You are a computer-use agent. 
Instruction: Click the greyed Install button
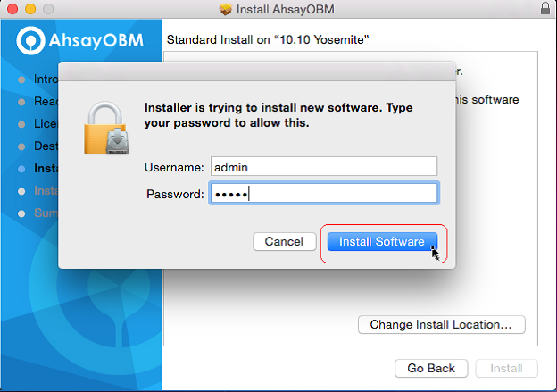506,368
